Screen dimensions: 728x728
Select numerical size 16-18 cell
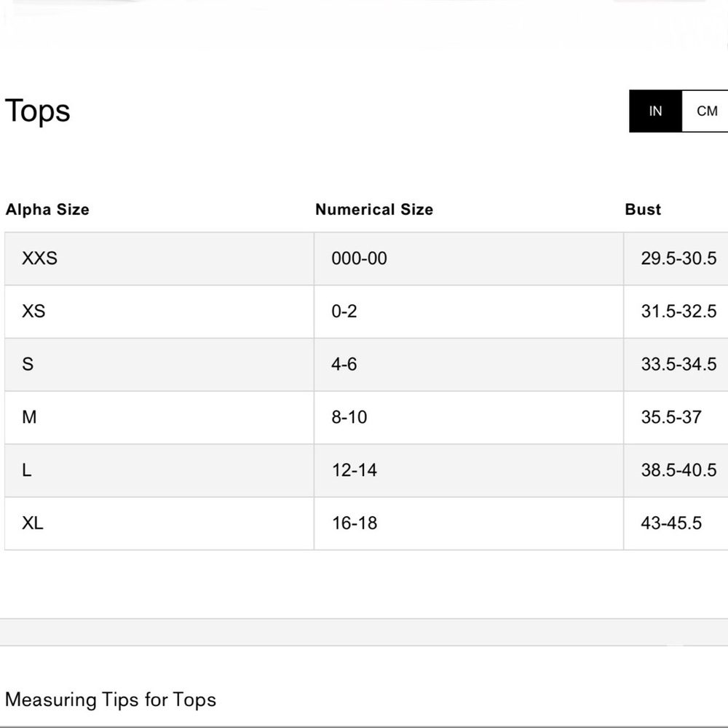469,523
